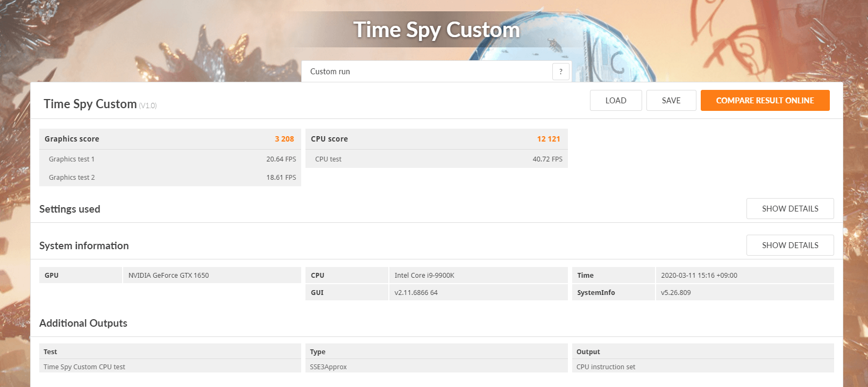Image resolution: width=868 pixels, height=387 pixels.
Task: Click the Graphics score heading
Action: (72, 139)
